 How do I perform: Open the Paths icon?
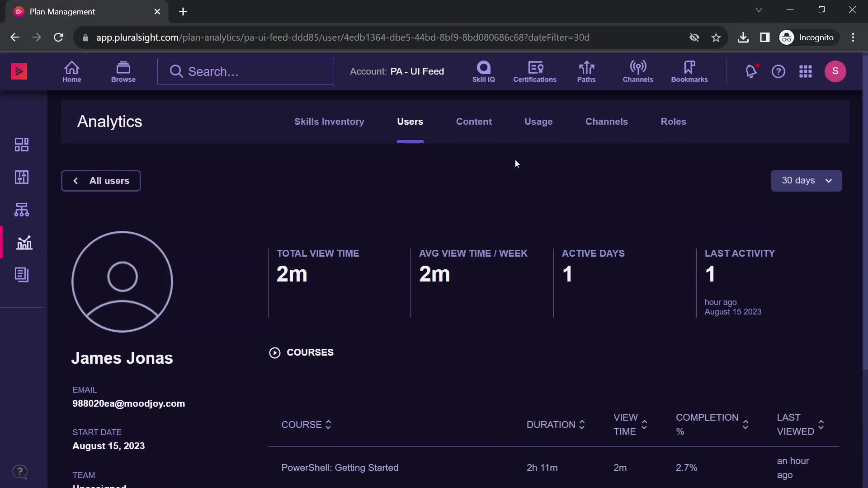coord(586,71)
